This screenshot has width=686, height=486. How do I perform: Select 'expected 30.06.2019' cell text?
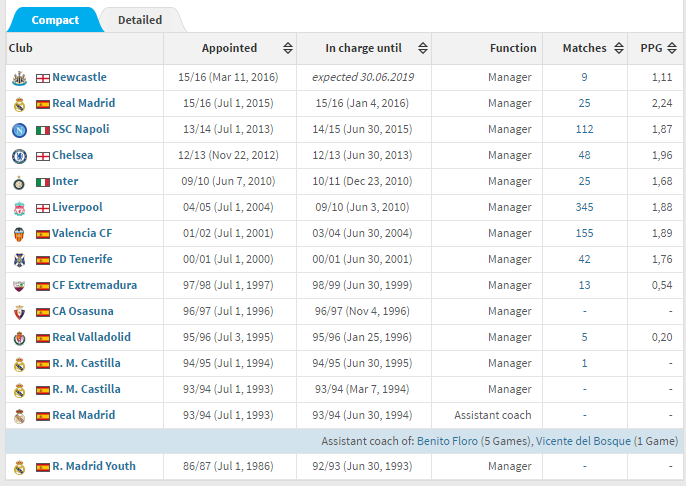pyautogui.click(x=363, y=77)
